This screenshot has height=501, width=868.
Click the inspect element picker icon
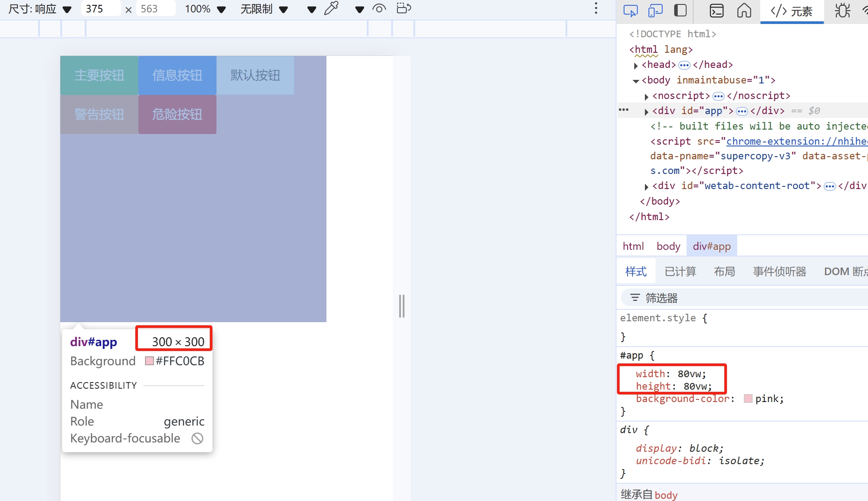pos(630,10)
